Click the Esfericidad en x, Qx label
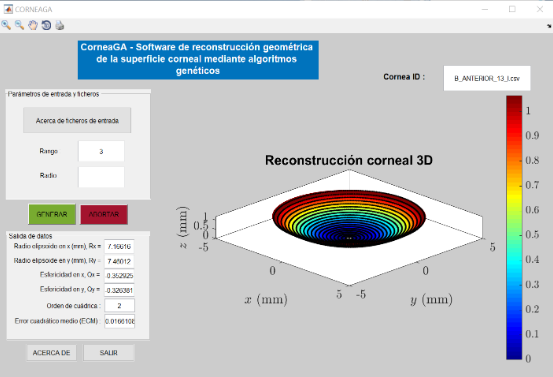This screenshot has width=553, height=377. [70, 275]
